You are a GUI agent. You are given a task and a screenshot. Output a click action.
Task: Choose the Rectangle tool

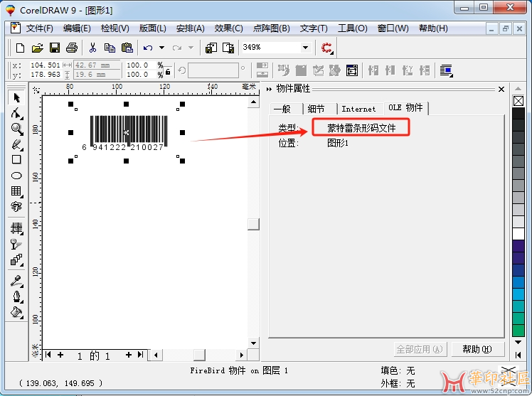(16, 160)
